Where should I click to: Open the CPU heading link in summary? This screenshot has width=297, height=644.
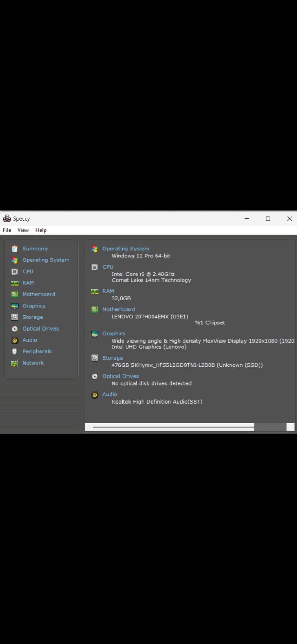[108, 267]
